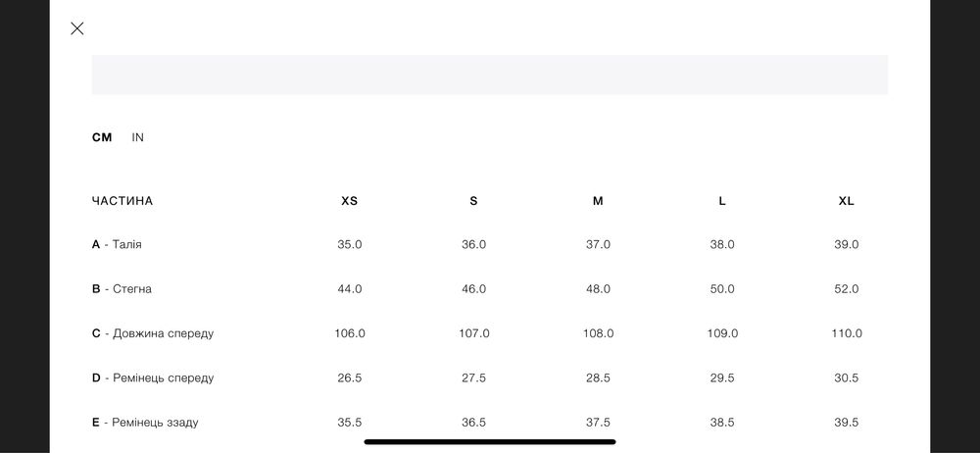
Task: Select the L size column header
Action: point(722,201)
